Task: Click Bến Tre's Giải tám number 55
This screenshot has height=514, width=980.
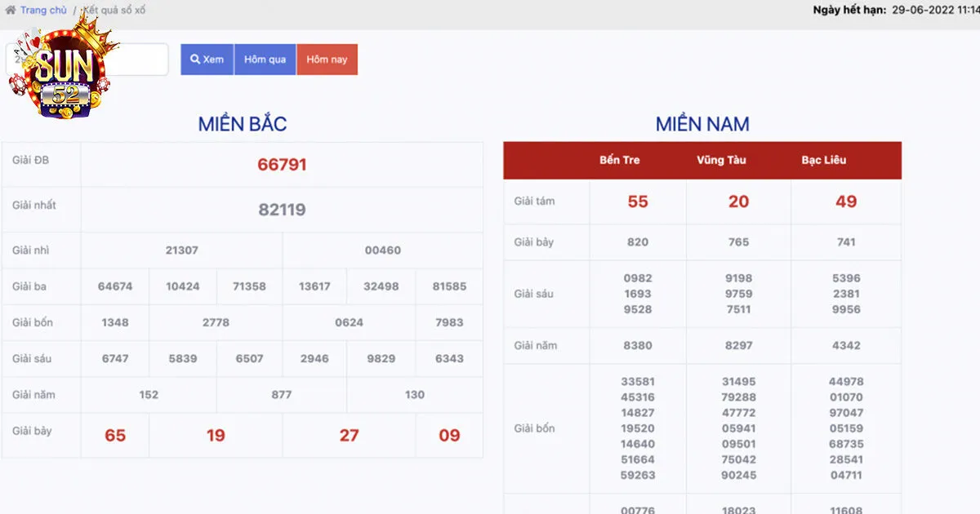Action: point(638,202)
